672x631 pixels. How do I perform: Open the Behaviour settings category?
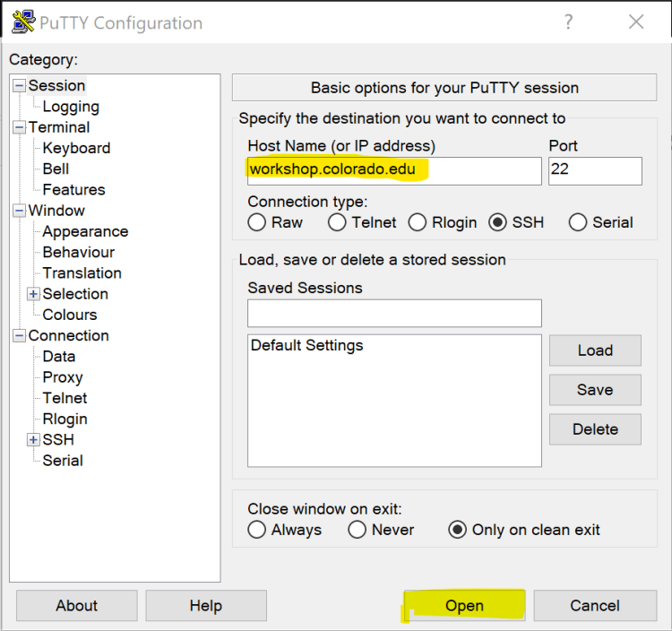pos(79,252)
